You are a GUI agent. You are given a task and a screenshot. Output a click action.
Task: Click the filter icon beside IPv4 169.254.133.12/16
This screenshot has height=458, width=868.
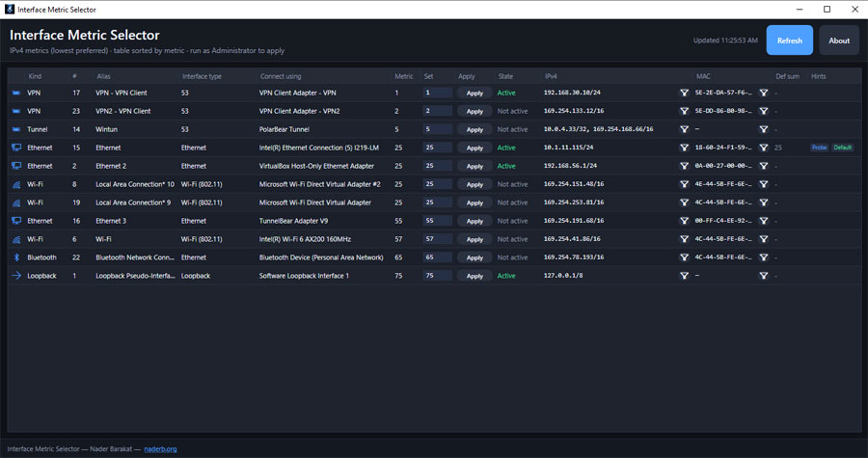(684, 111)
